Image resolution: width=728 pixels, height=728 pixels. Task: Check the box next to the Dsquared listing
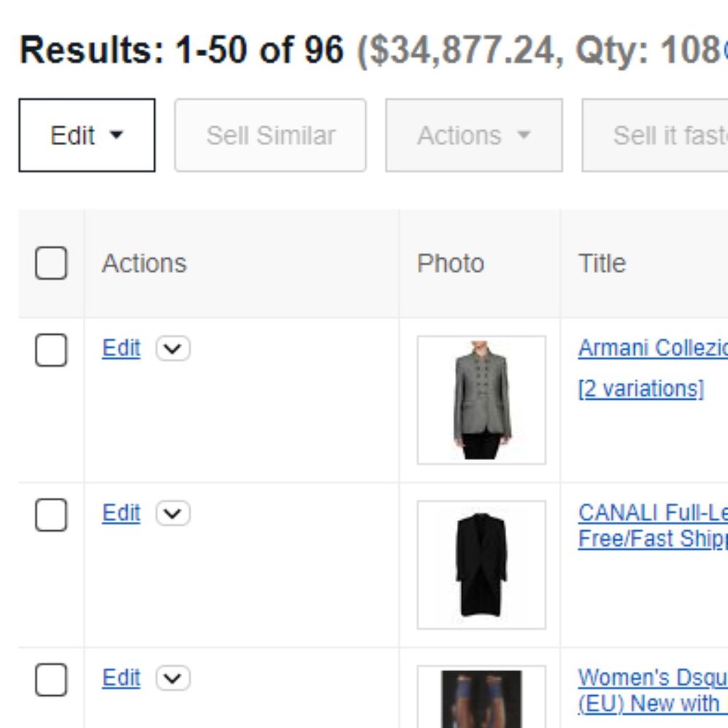pyautogui.click(x=50, y=680)
